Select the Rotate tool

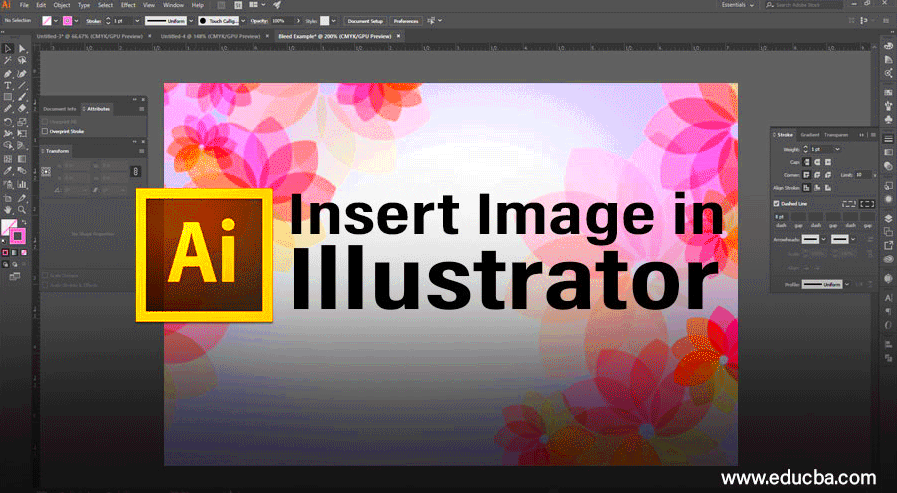pyautogui.click(x=7, y=122)
